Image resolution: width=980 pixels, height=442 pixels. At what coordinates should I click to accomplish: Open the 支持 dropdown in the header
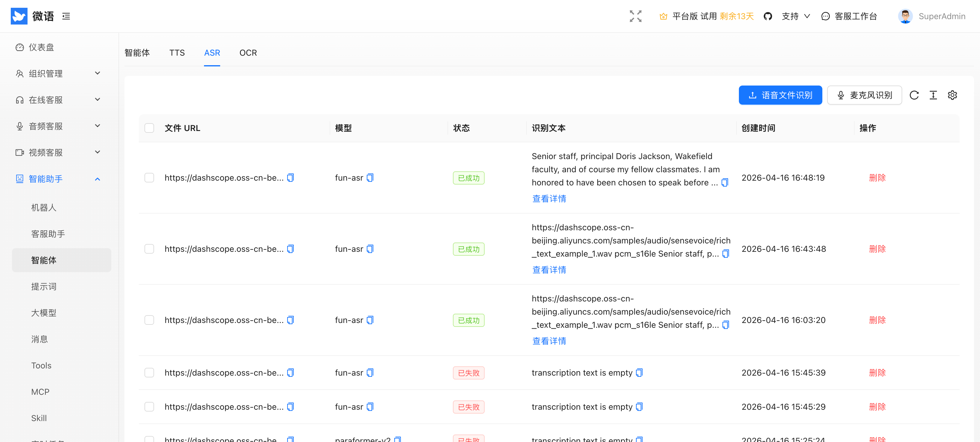coord(796,16)
